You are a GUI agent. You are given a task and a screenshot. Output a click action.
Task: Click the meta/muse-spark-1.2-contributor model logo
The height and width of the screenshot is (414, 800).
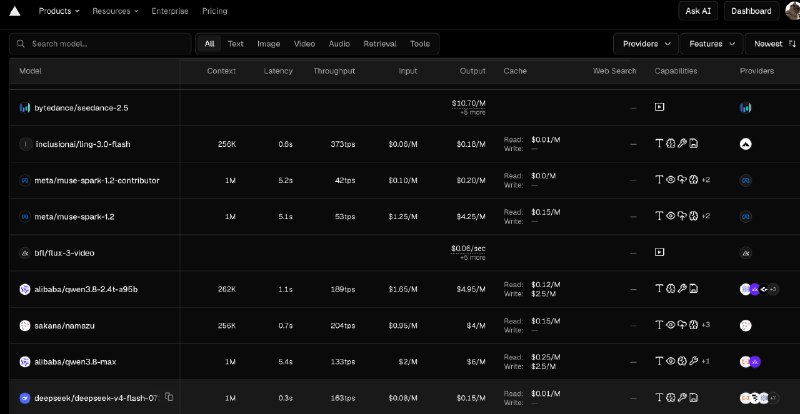25,180
